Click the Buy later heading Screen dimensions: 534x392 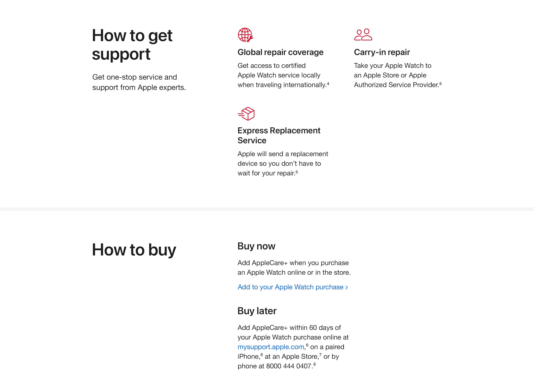[257, 311]
